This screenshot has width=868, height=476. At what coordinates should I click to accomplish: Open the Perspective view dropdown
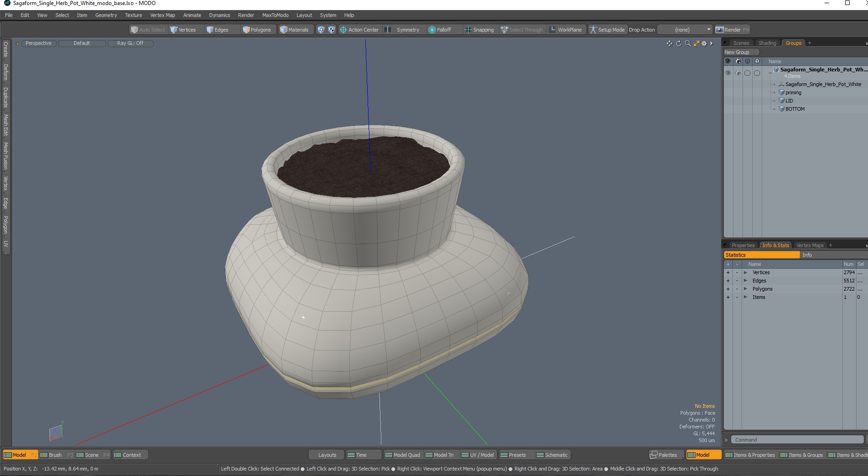click(38, 43)
